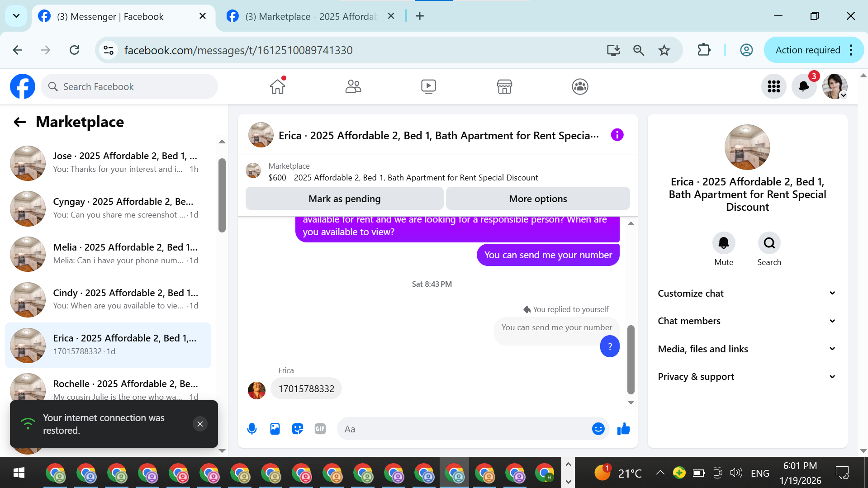
Task: Click Mark as pending button
Action: tap(344, 199)
